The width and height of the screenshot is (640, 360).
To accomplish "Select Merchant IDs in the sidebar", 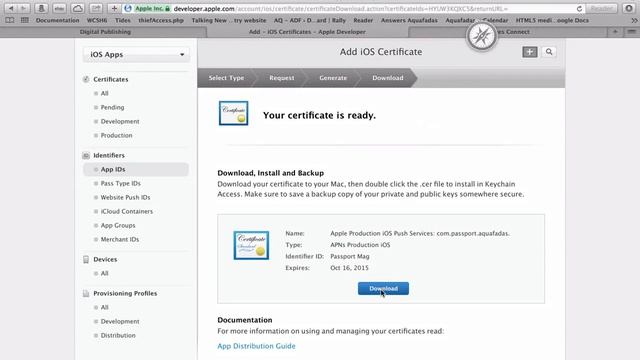I will click(120, 239).
